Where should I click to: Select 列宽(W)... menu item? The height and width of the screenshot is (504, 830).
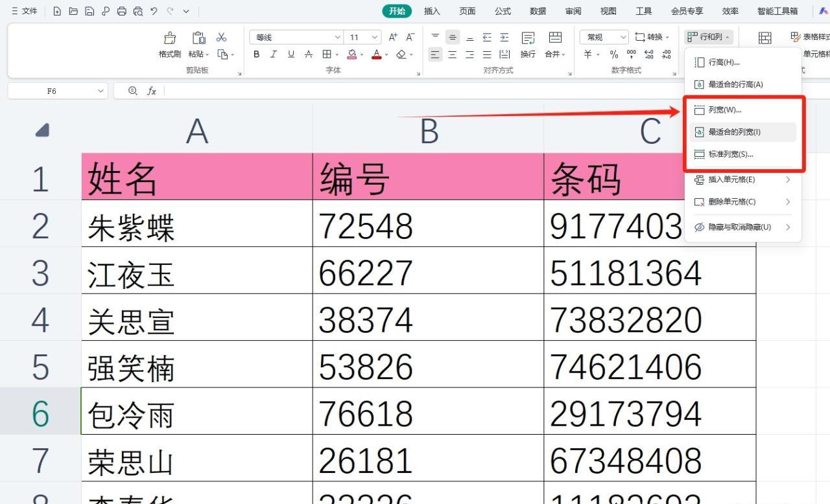point(743,110)
